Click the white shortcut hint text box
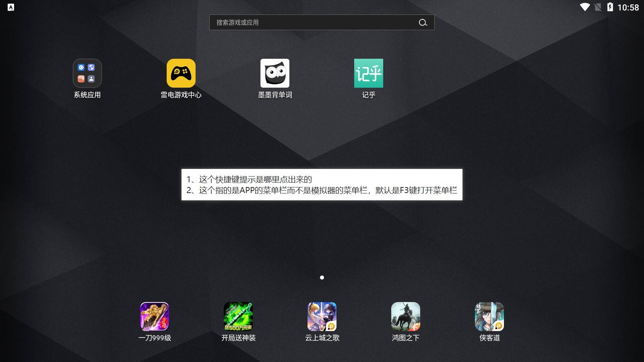This screenshot has width=644, height=362. click(x=322, y=185)
